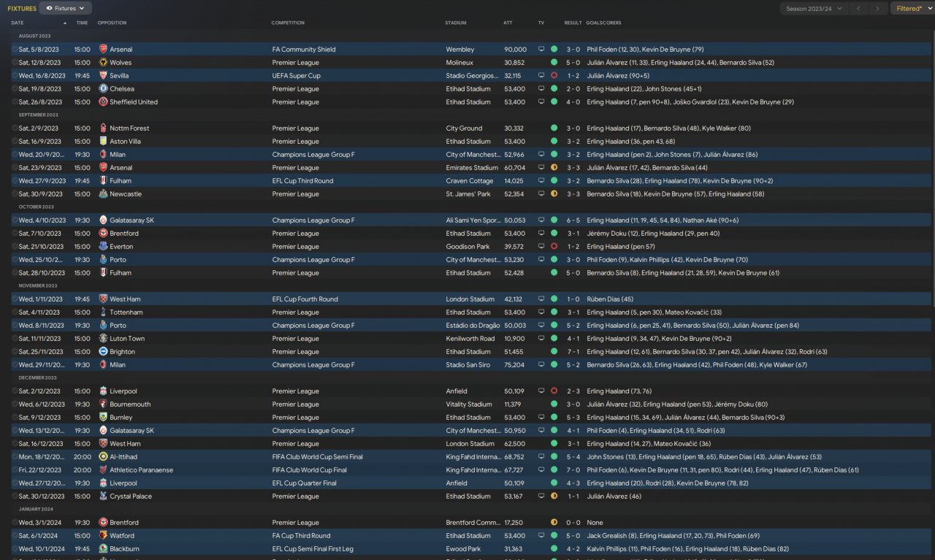Click the 0 - 0 result against Brentford
The image size is (935, 560).
pyautogui.click(x=573, y=523)
